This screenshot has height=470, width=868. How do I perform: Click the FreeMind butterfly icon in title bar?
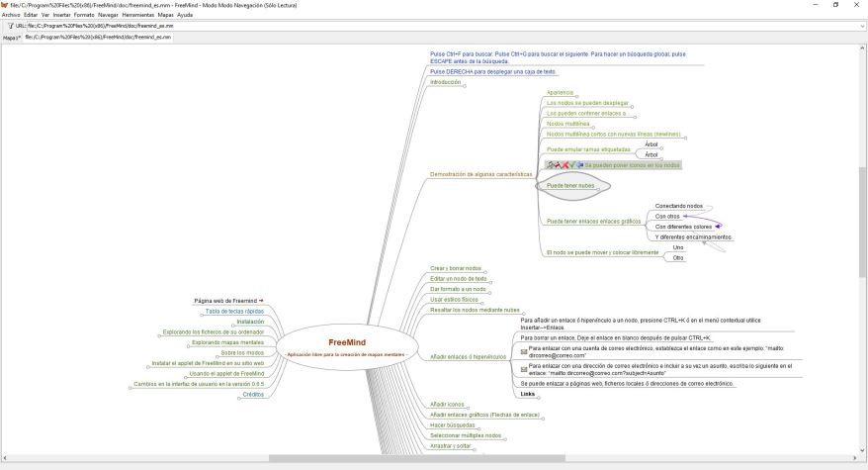pyautogui.click(x=5, y=5)
